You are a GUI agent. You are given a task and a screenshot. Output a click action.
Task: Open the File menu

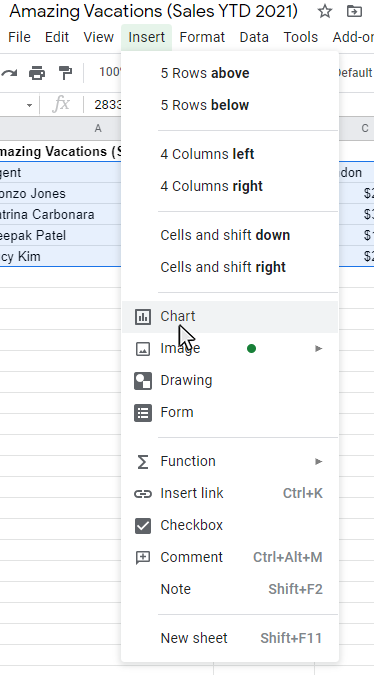tap(19, 37)
